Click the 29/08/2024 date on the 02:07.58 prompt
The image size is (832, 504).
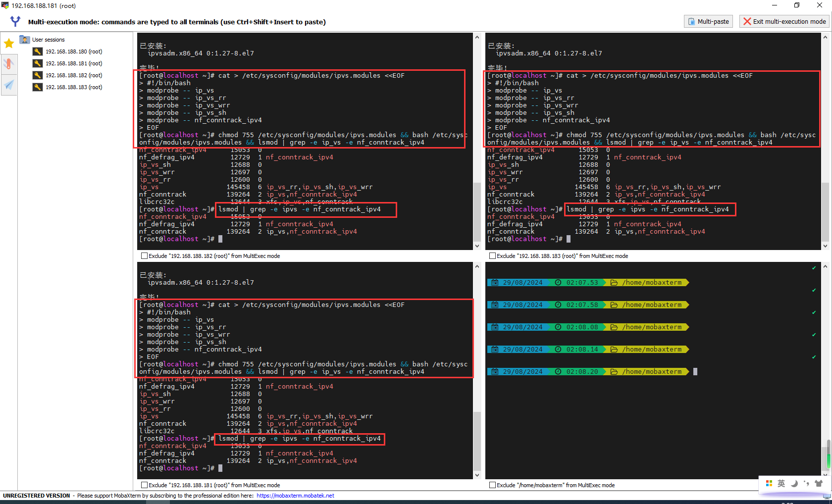(522, 305)
